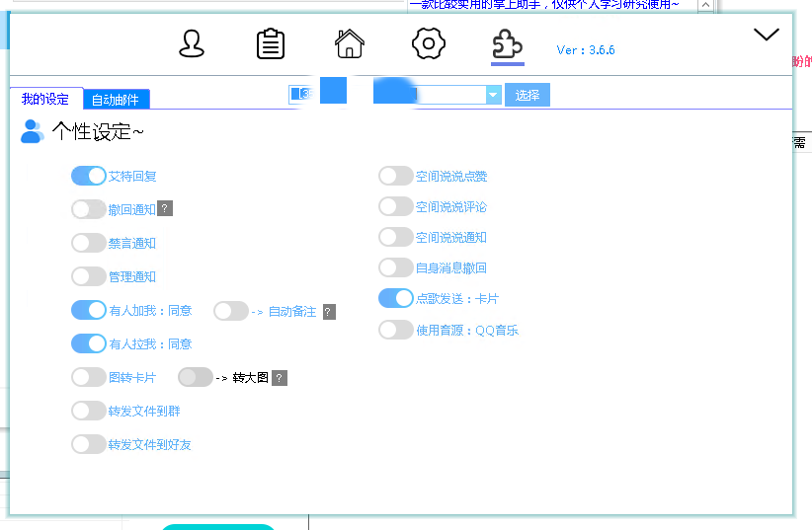Enable 空间说说点赞 toggle
This screenshot has width=812, height=530.
[x=396, y=176]
